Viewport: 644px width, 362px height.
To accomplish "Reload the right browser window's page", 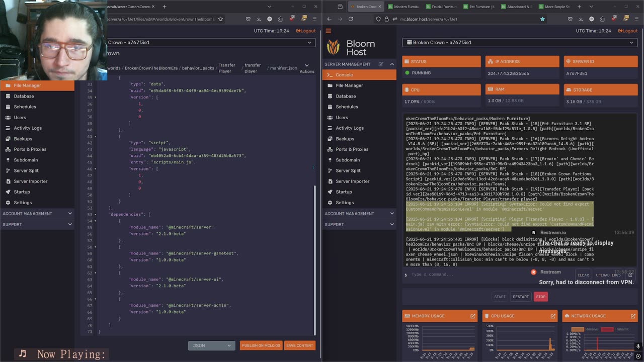I will (351, 19).
